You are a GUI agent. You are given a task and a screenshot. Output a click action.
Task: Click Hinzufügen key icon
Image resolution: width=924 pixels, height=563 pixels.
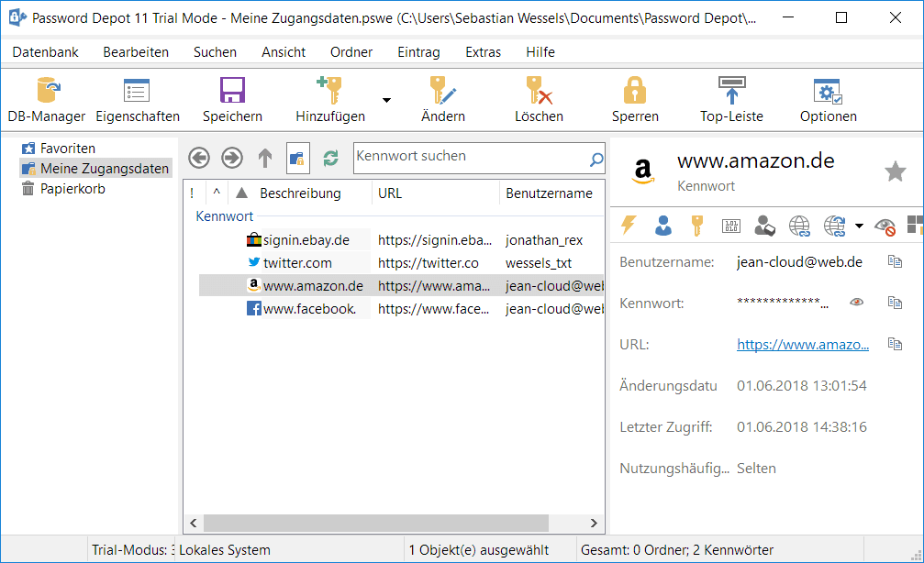pos(329,91)
